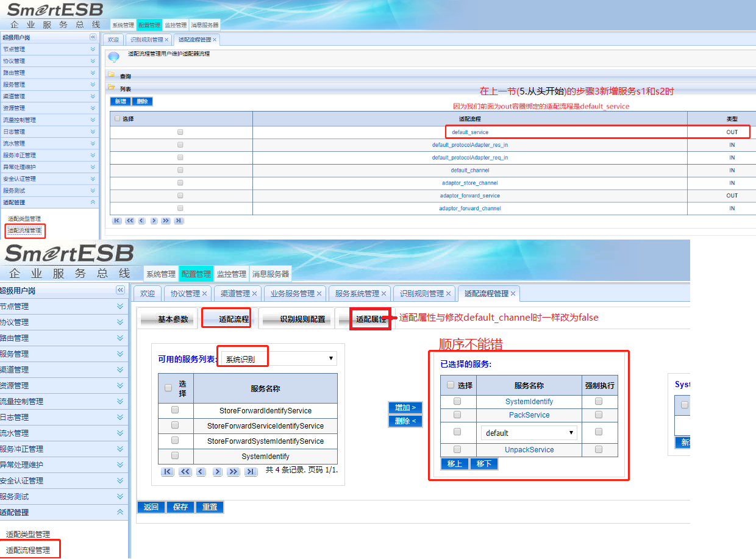Click the folder icon beside 查询
756x559 pixels.
[112, 76]
